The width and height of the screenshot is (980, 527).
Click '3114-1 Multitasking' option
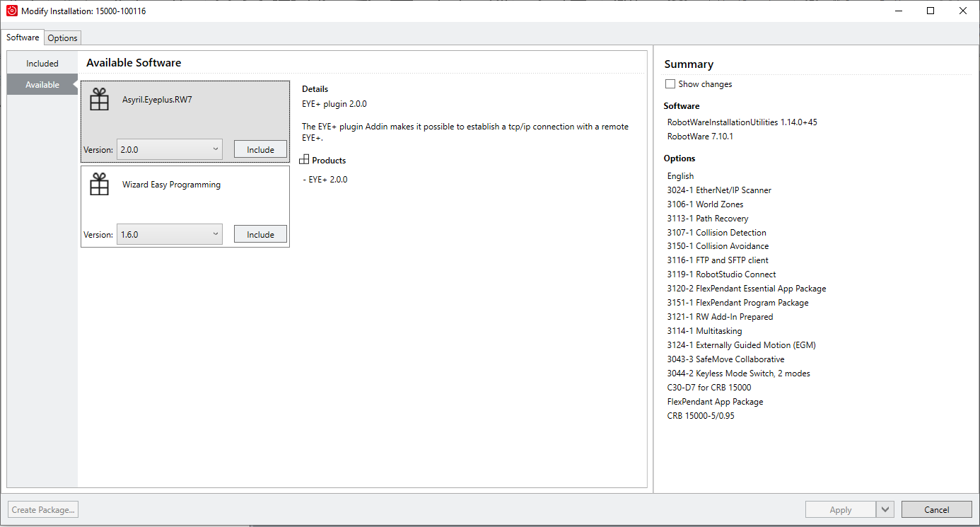click(704, 331)
